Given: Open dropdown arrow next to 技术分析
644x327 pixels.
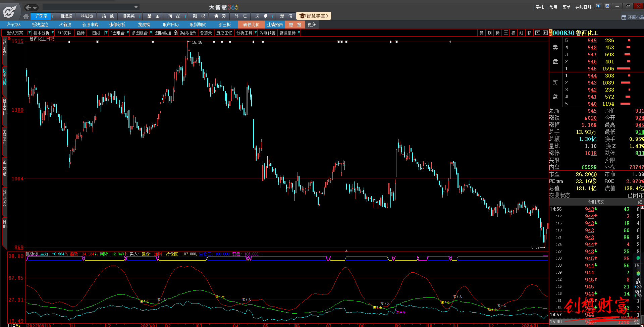Looking at the screenshot, I should click(x=53, y=33).
